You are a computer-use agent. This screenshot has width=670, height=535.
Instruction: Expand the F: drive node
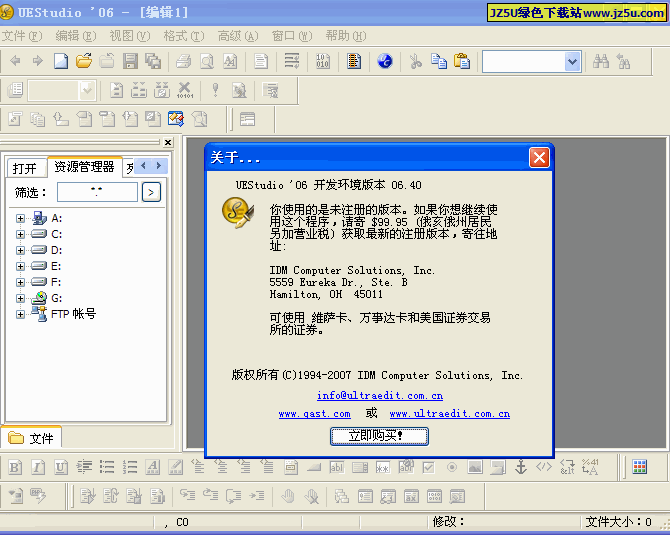(x=20, y=282)
